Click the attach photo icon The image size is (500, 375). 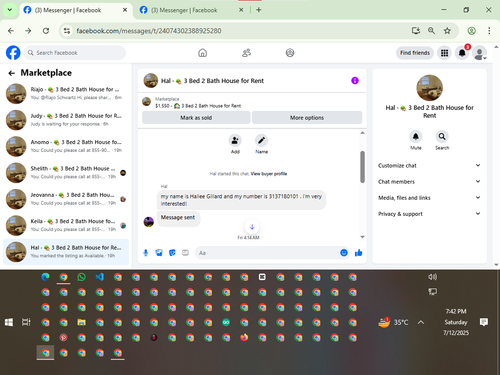pos(159,253)
